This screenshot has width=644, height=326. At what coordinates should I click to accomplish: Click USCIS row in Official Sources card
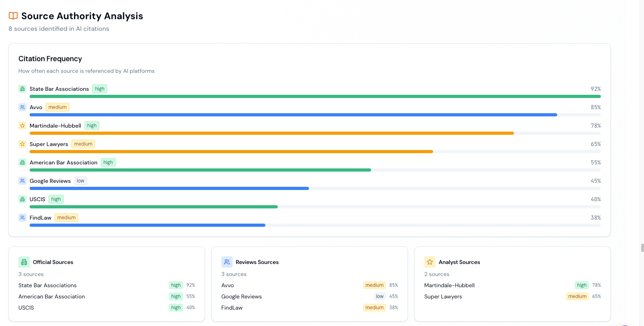[106, 308]
